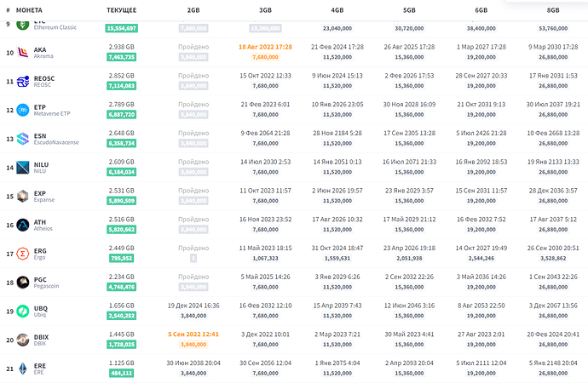Open the PGC coin name link

40,280
